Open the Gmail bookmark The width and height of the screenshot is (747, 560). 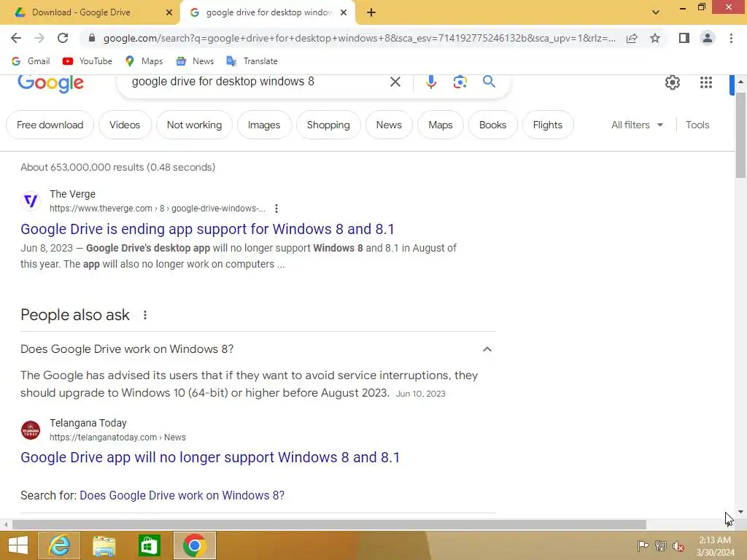[x=31, y=61]
